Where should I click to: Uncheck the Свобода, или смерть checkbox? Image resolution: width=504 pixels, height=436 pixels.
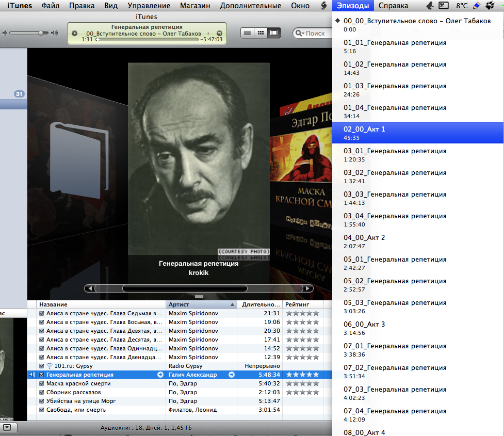(x=41, y=410)
